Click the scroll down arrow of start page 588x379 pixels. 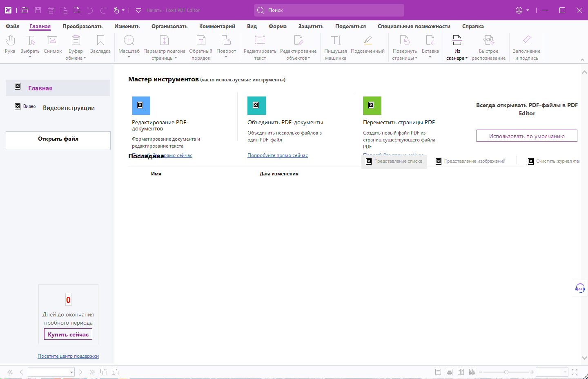[584, 358]
